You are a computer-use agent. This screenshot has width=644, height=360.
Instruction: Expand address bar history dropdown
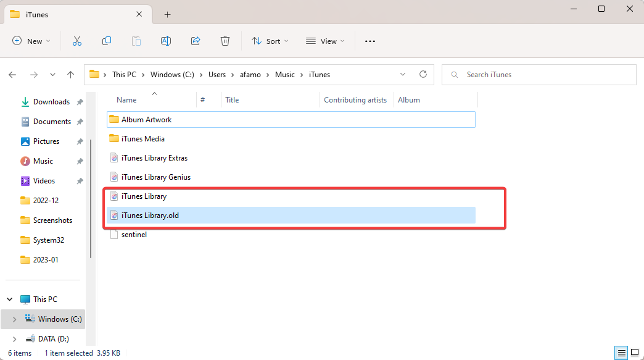tap(402, 74)
